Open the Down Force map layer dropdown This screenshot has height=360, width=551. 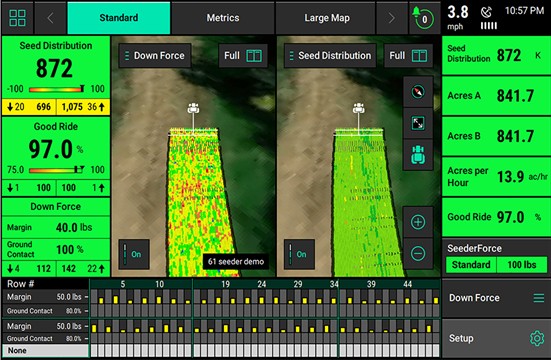155,56
